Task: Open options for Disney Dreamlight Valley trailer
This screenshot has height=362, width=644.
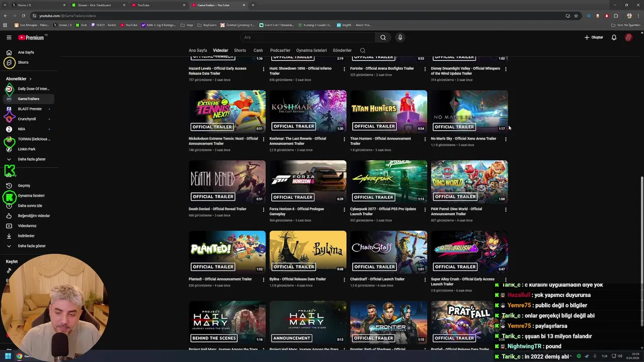Action: pos(506,69)
